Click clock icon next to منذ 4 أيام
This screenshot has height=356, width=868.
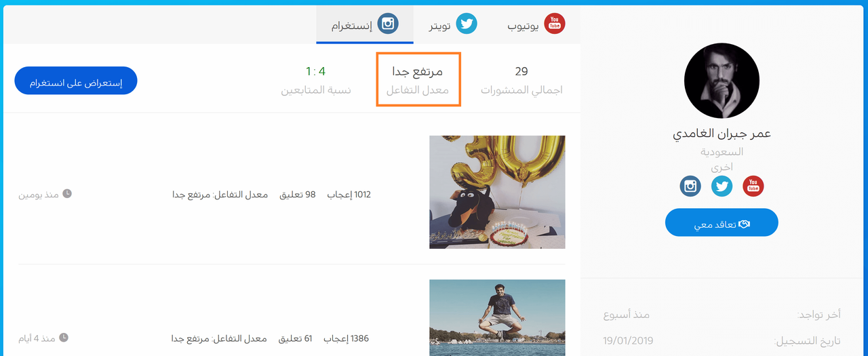(64, 337)
